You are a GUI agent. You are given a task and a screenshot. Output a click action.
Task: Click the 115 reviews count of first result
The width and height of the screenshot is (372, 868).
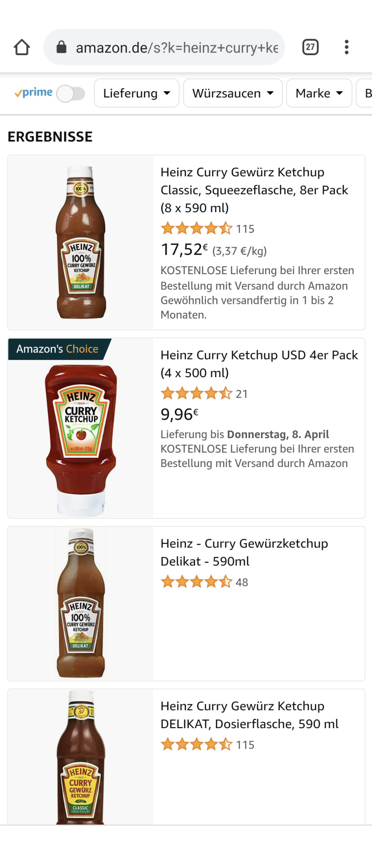click(245, 229)
